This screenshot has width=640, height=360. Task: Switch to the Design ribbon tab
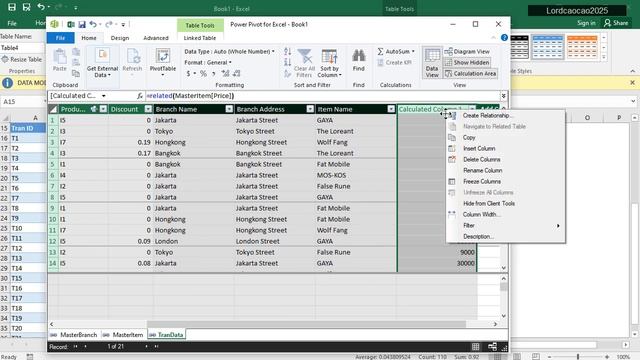pyautogui.click(x=120, y=38)
